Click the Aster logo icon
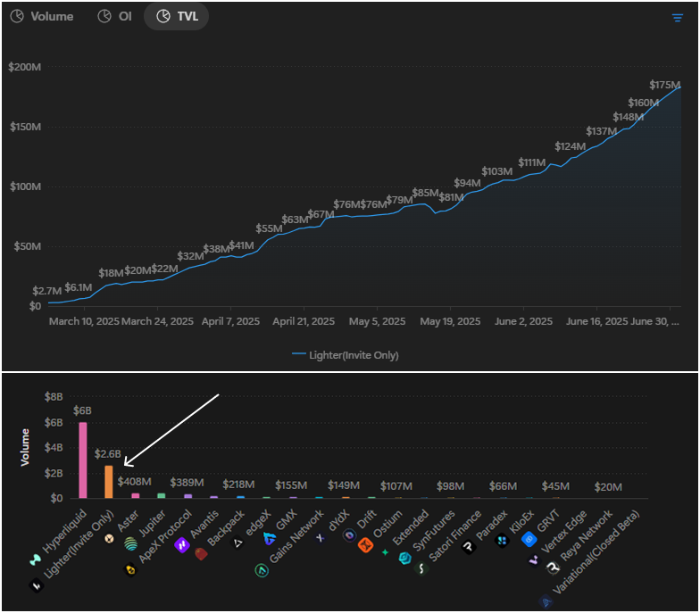 tap(109, 539)
